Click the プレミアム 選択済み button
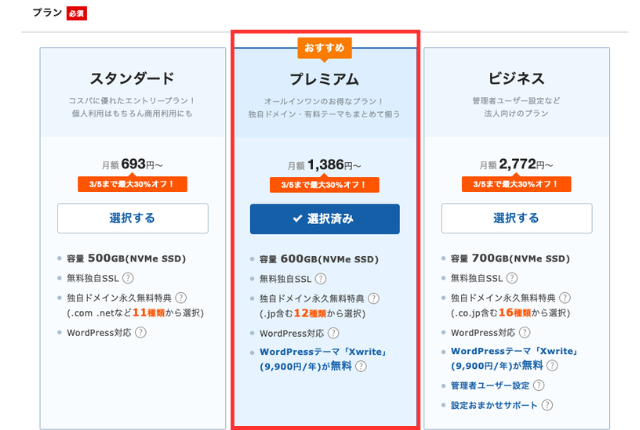Screen dimensions: 640x430 click(x=324, y=218)
